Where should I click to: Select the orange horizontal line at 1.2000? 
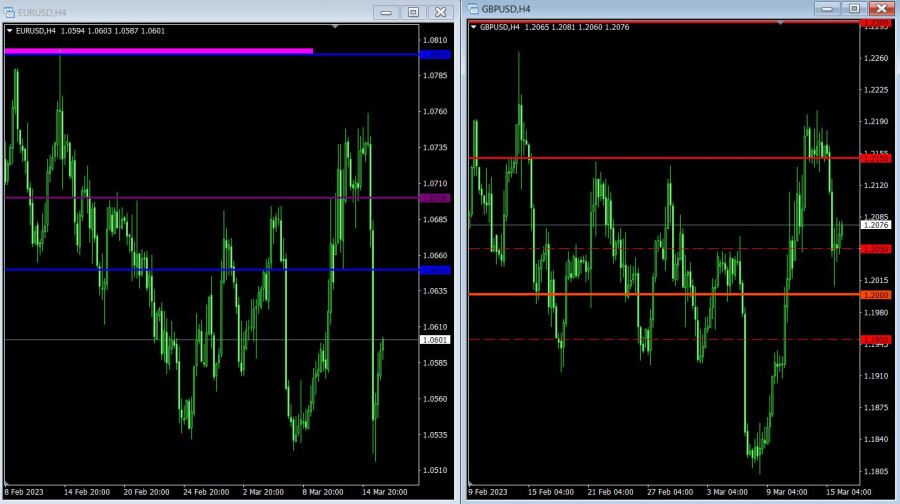(x=660, y=294)
